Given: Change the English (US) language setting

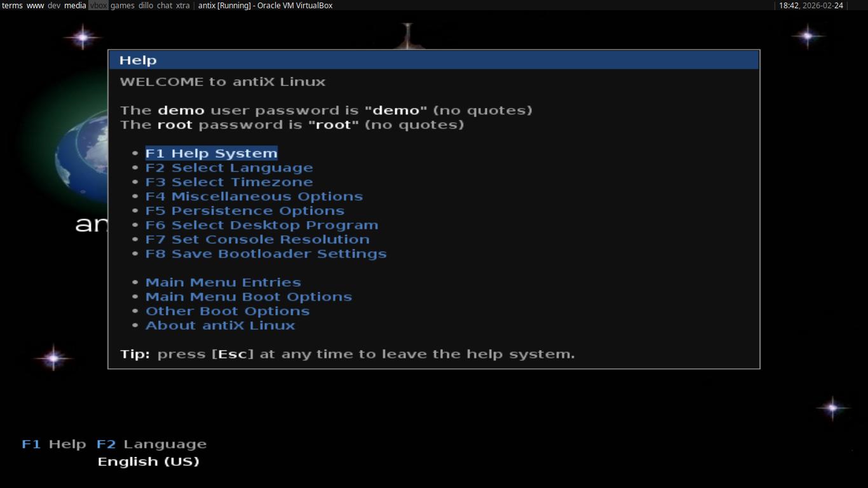Looking at the screenshot, I should [x=148, y=461].
